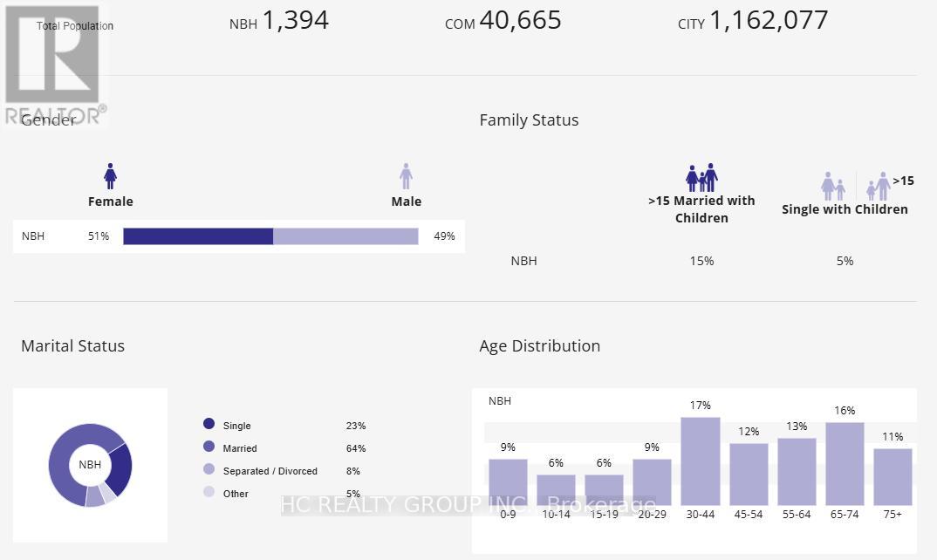Click the Single with Children parent-child icon
The image size is (937, 560).
point(833,186)
